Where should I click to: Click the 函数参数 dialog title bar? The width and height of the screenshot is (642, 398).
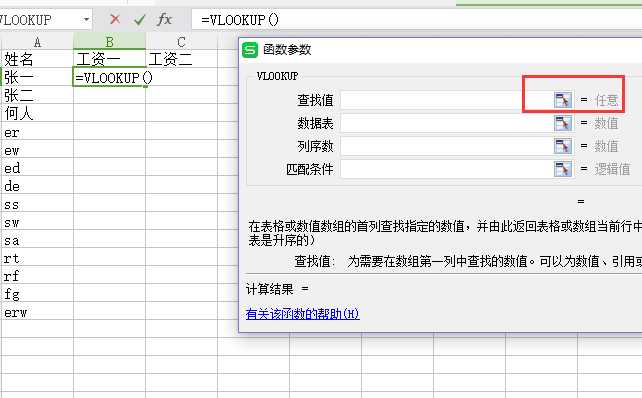(441, 50)
